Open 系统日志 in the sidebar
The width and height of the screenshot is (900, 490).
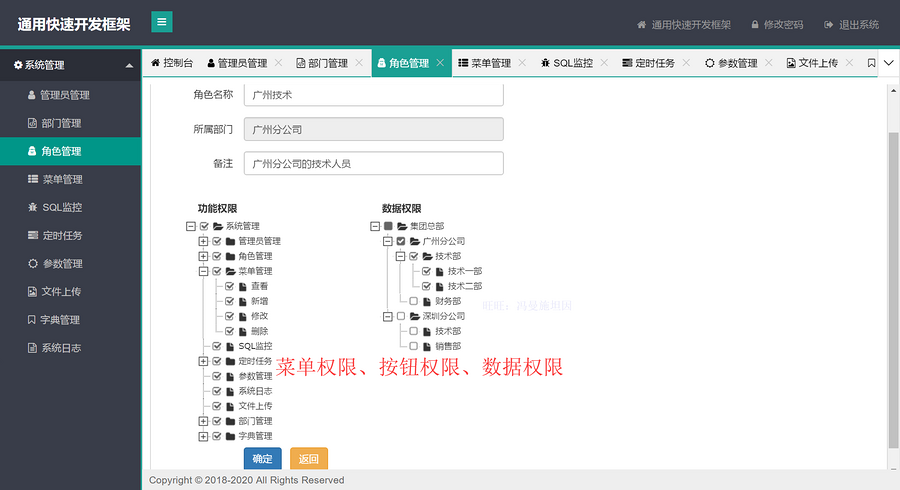[x=70, y=348]
